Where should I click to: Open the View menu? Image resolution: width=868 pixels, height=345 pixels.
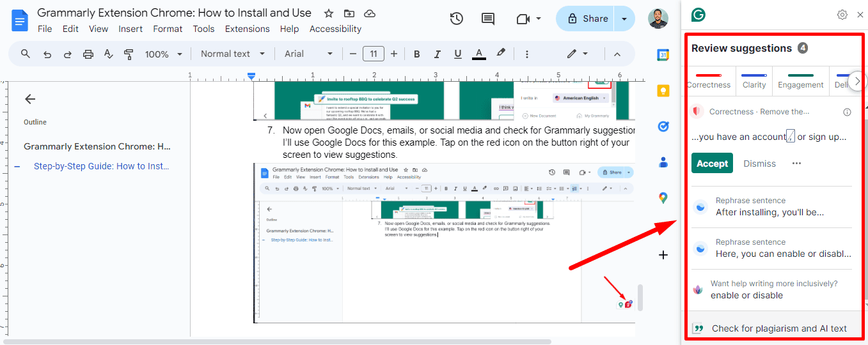(x=99, y=29)
